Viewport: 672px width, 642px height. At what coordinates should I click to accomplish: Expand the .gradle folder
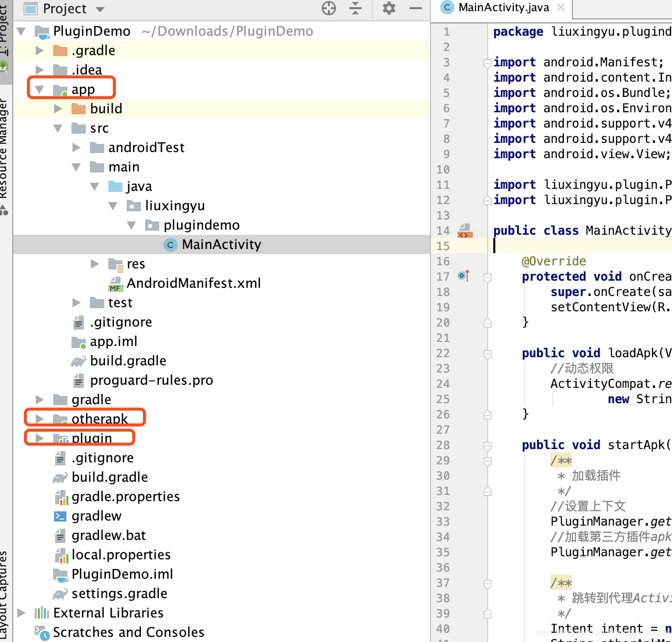[40, 51]
